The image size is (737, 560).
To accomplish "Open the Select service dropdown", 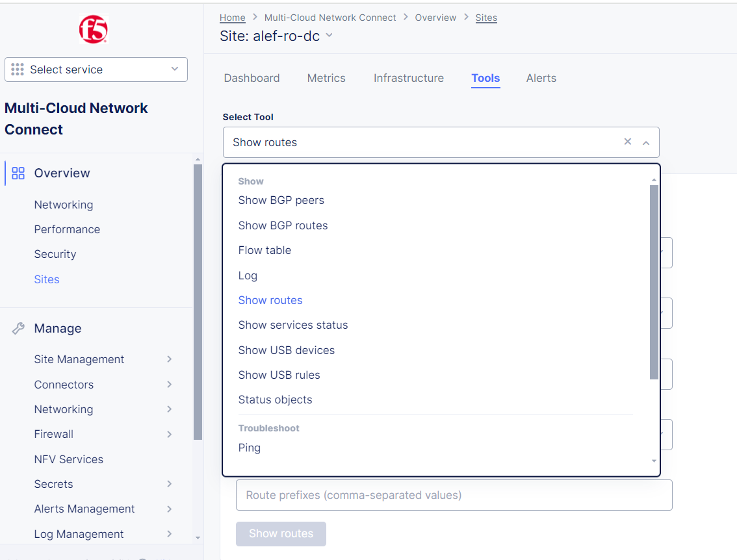I will tap(96, 70).
